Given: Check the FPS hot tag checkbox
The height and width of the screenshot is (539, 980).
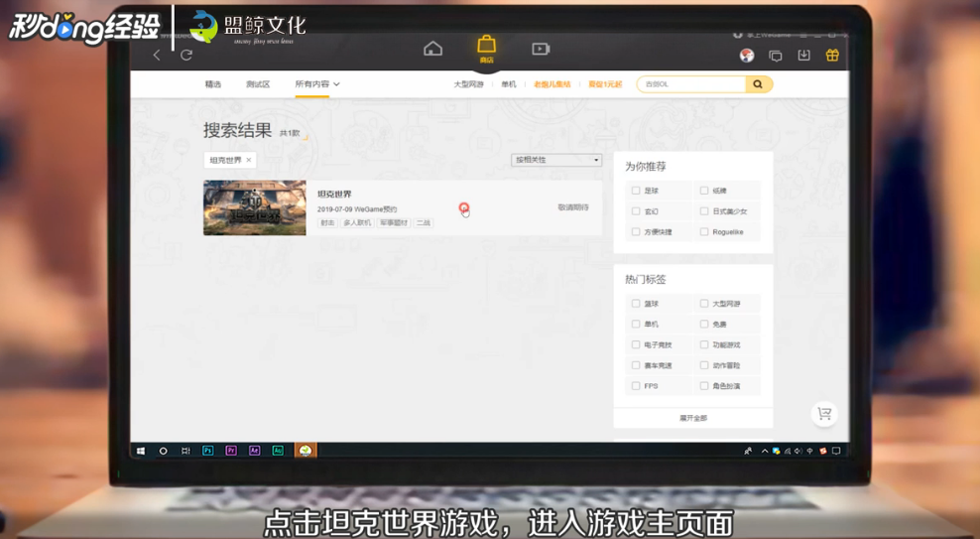Looking at the screenshot, I should click(x=636, y=386).
